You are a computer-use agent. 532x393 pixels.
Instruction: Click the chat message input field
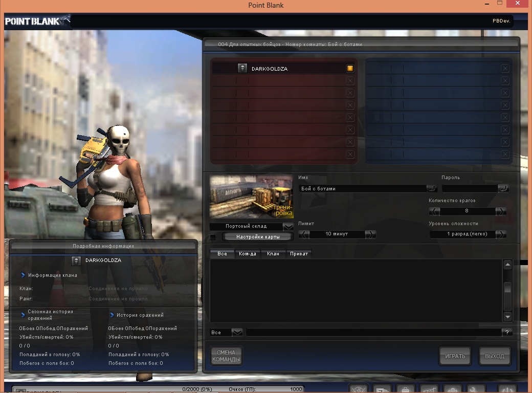coord(374,333)
